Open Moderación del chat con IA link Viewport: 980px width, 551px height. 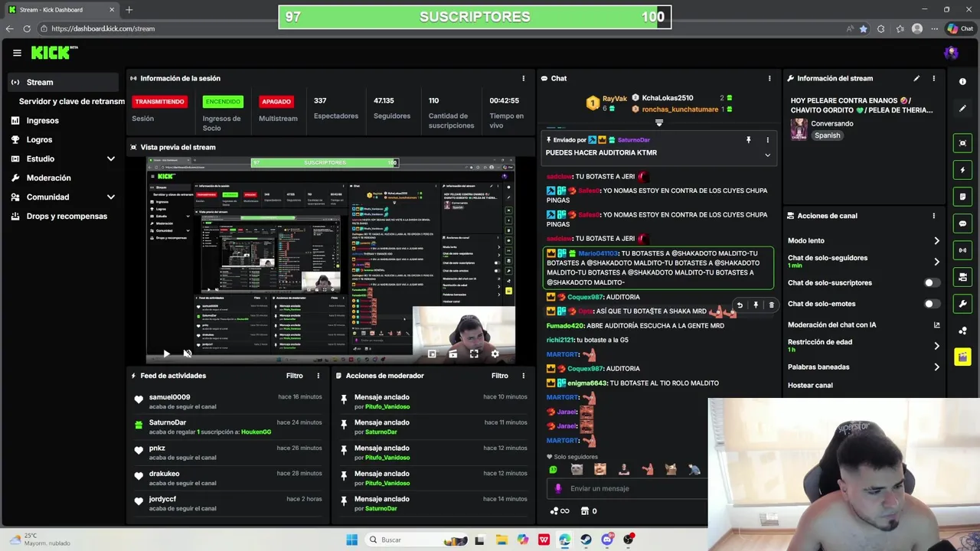[x=936, y=324]
